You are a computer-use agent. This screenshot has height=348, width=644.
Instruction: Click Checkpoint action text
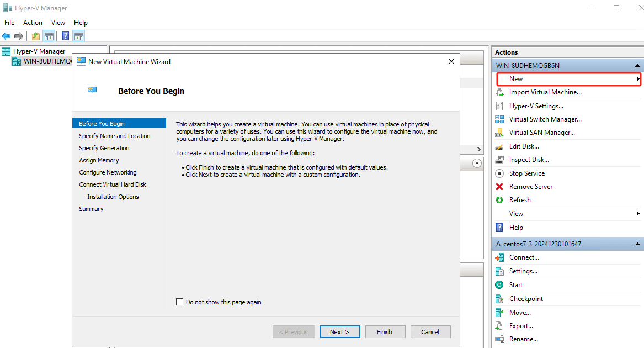pyautogui.click(x=526, y=299)
